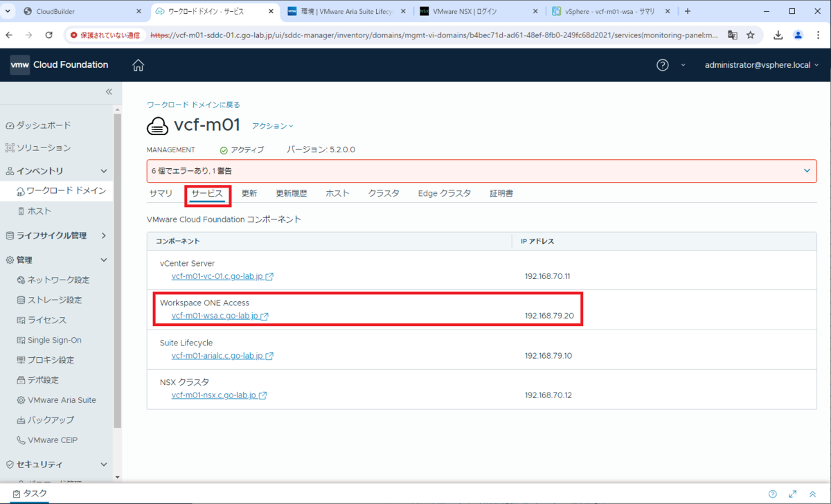Click the not-secure warning badge in the address bar
The height and width of the screenshot is (504, 831).
click(105, 35)
